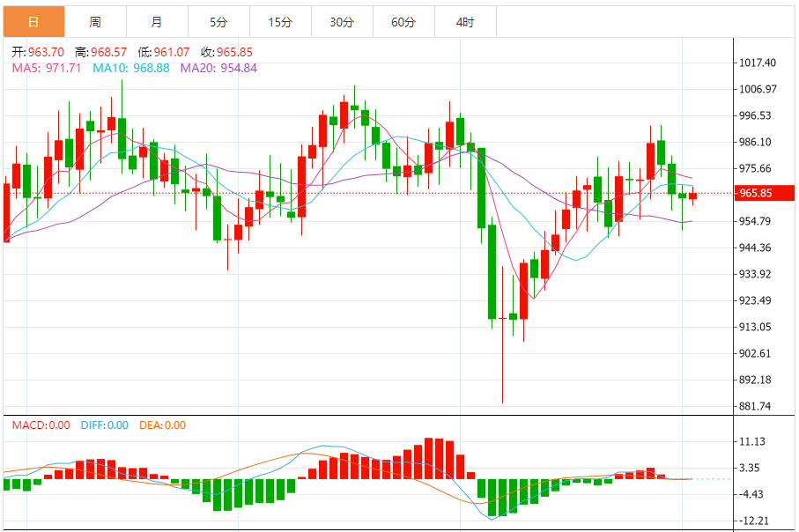Open the 30分 interval tab
The height and width of the screenshot is (532, 799).
342,22
